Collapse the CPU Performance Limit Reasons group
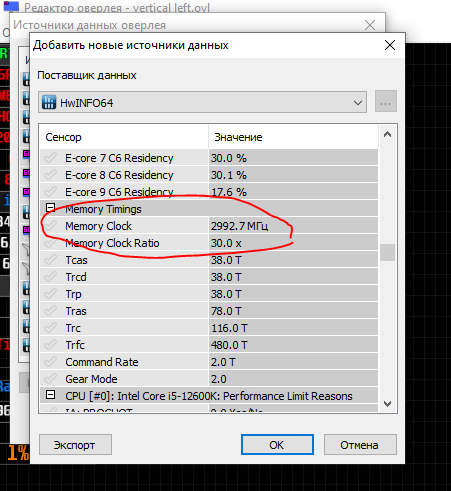 [x=51, y=395]
